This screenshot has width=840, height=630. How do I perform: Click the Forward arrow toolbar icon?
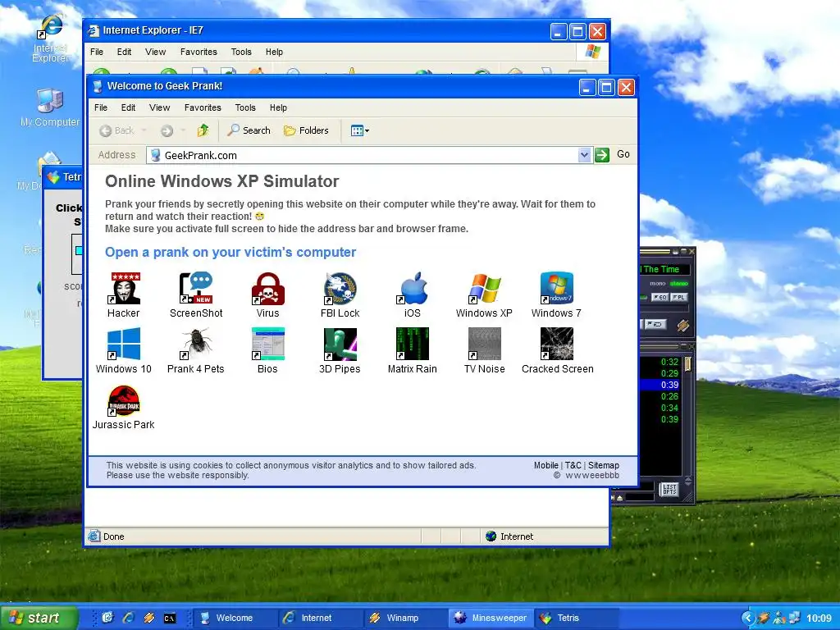click(167, 130)
